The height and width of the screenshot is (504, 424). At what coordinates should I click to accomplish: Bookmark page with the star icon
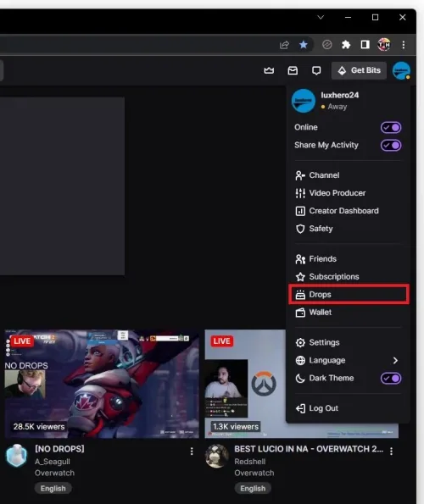pos(303,45)
